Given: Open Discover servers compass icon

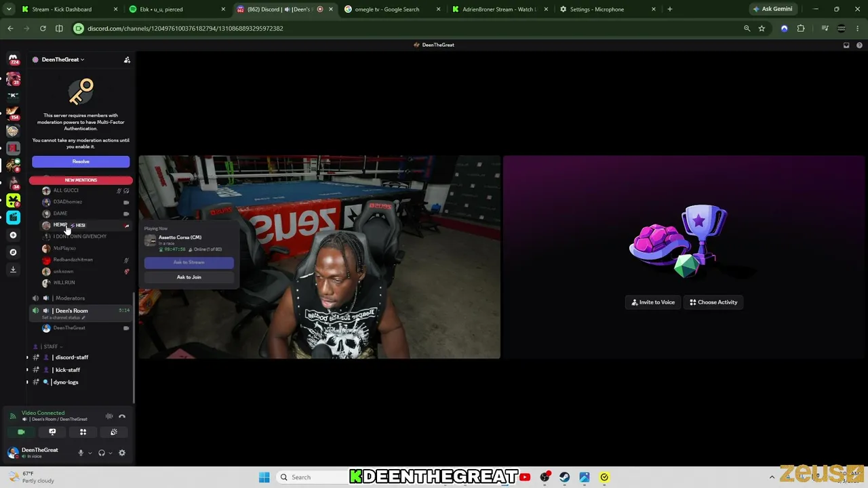Looking at the screenshot, I should tap(13, 252).
